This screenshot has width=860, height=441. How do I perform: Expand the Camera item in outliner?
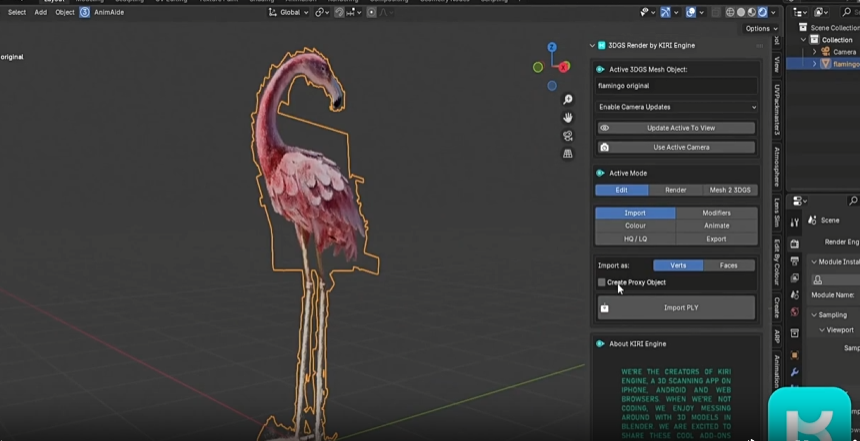(x=815, y=51)
